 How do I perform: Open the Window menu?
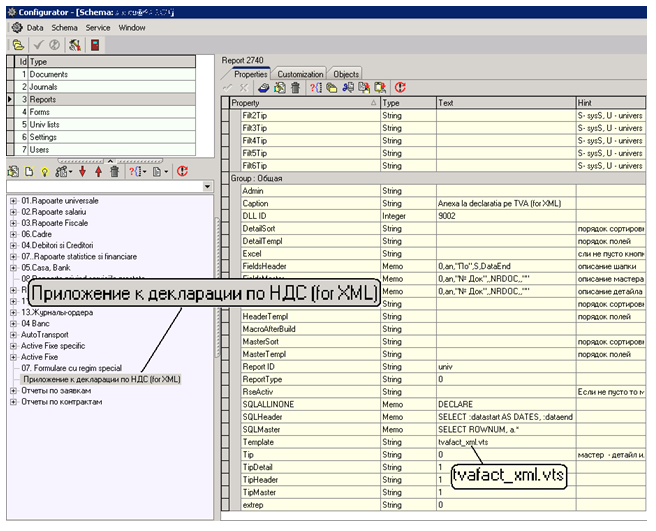click(x=132, y=28)
